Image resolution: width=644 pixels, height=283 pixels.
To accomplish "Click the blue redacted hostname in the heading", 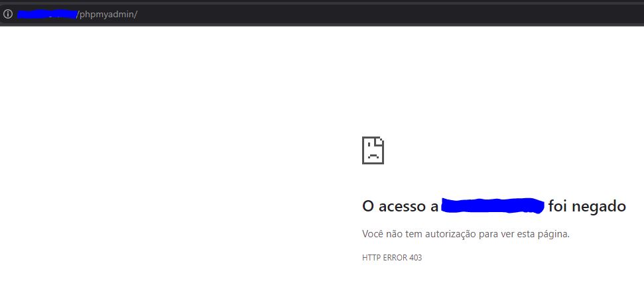I will coord(493,205).
